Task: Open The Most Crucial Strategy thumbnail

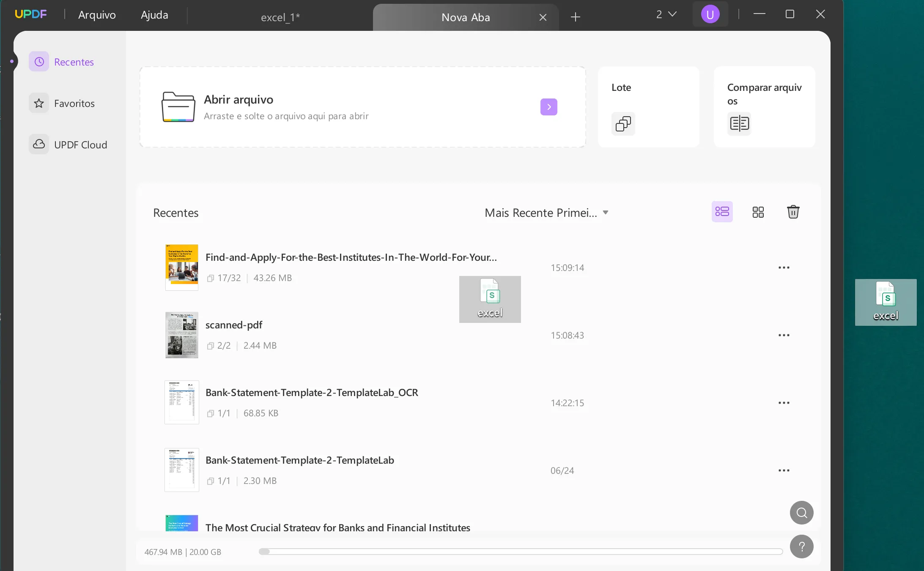Action: click(x=181, y=523)
